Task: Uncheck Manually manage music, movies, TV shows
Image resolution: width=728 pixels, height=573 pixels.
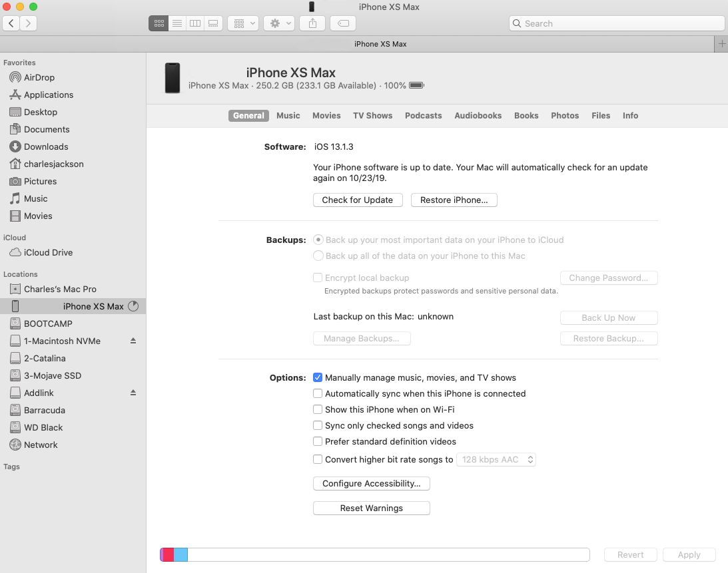Action: pos(318,377)
